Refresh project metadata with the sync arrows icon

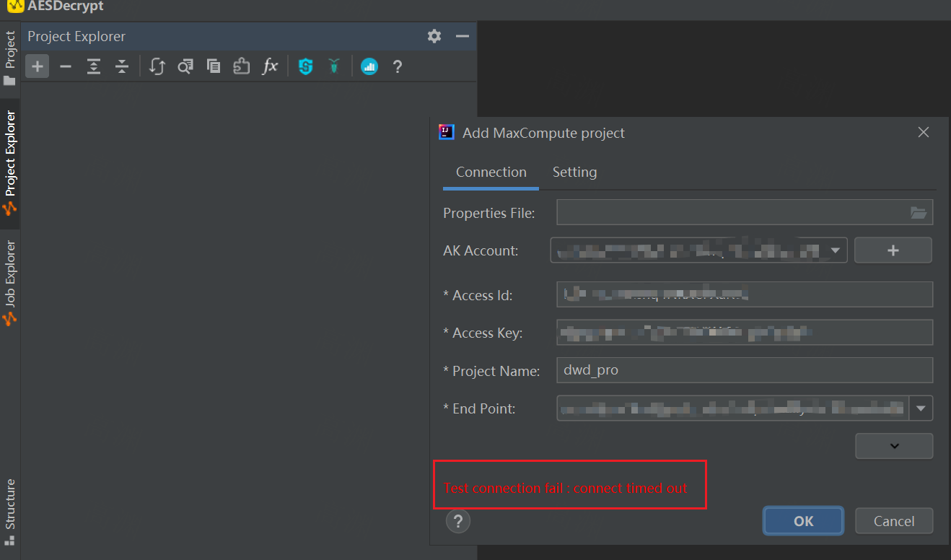tap(157, 66)
